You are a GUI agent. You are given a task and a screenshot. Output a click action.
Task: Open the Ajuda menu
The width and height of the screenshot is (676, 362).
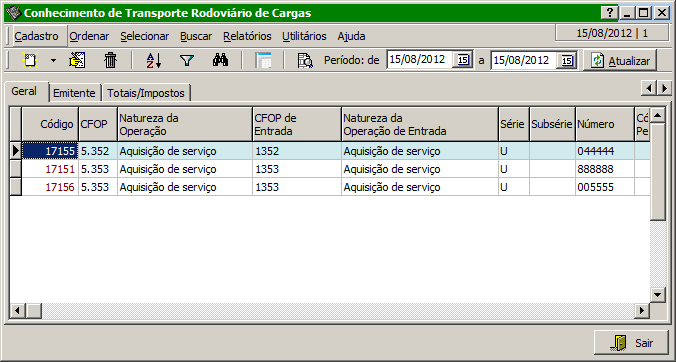pos(351,36)
